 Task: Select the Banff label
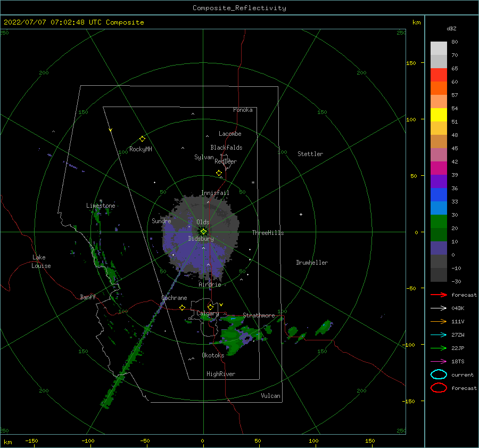pyautogui.click(x=88, y=297)
